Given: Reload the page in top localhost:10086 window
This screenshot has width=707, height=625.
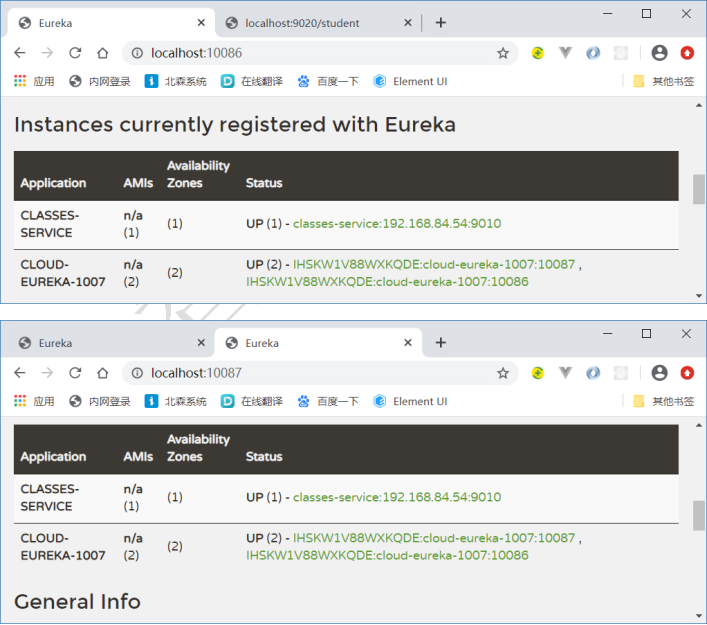Looking at the screenshot, I should (75, 53).
